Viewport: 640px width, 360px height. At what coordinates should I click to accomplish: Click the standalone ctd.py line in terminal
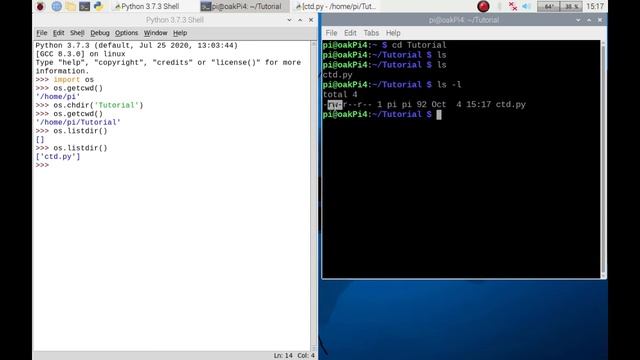[338, 75]
